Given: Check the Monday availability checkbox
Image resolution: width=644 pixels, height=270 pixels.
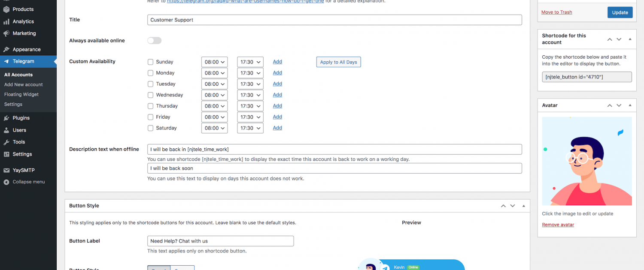Looking at the screenshot, I should (150, 73).
